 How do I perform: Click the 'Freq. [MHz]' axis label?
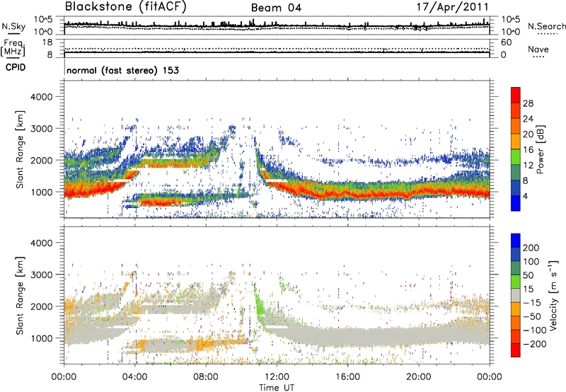[x=13, y=47]
